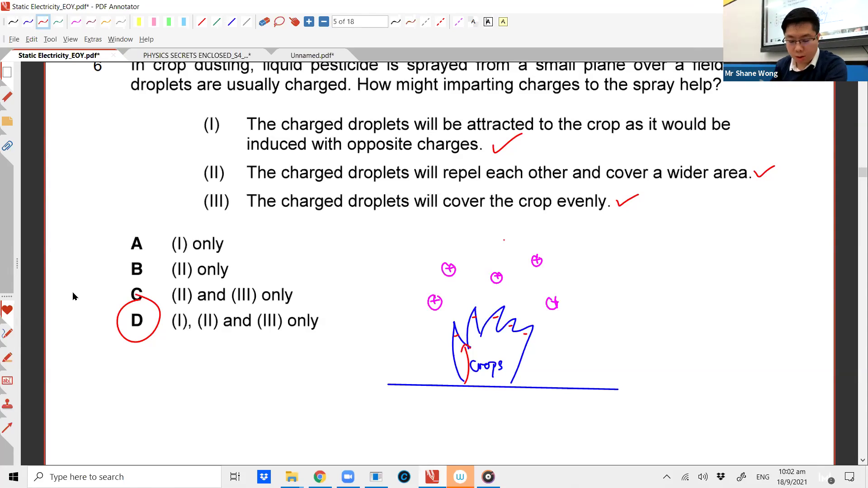Select the text box tool in sidebar
This screenshot has width=868, height=488.
coord(7,380)
